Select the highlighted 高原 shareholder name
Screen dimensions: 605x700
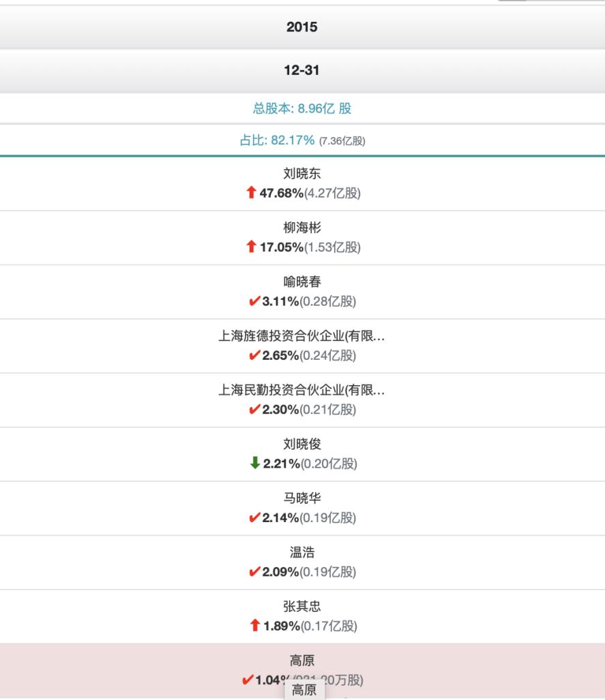(x=302, y=662)
